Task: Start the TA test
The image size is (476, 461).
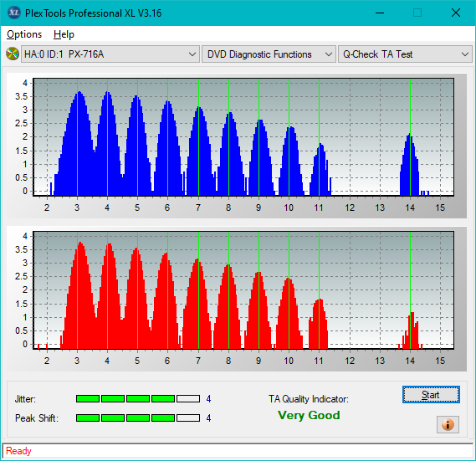Action: (431, 395)
